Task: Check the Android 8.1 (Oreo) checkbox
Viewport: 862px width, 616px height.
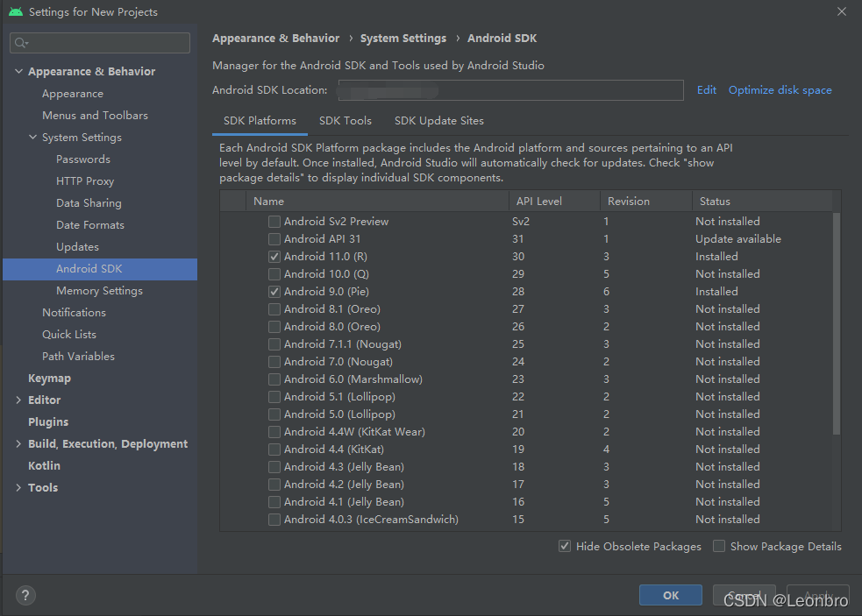Action: click(x=274, y=309)
